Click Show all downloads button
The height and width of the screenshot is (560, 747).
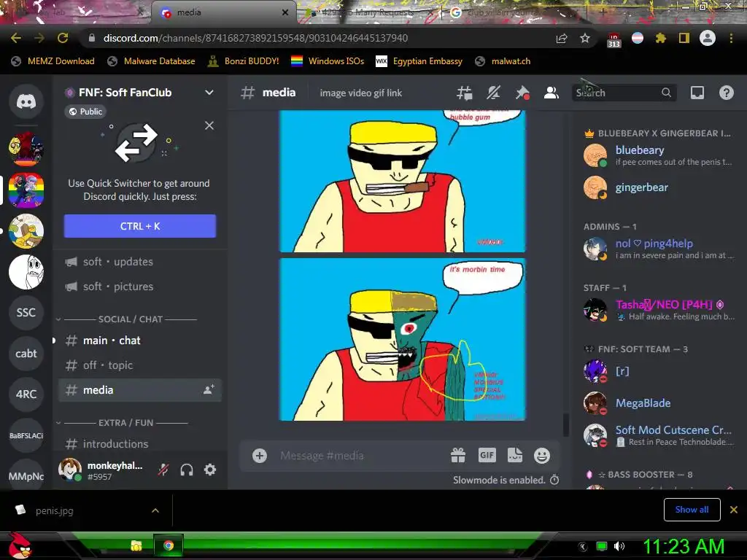point(692,510)
